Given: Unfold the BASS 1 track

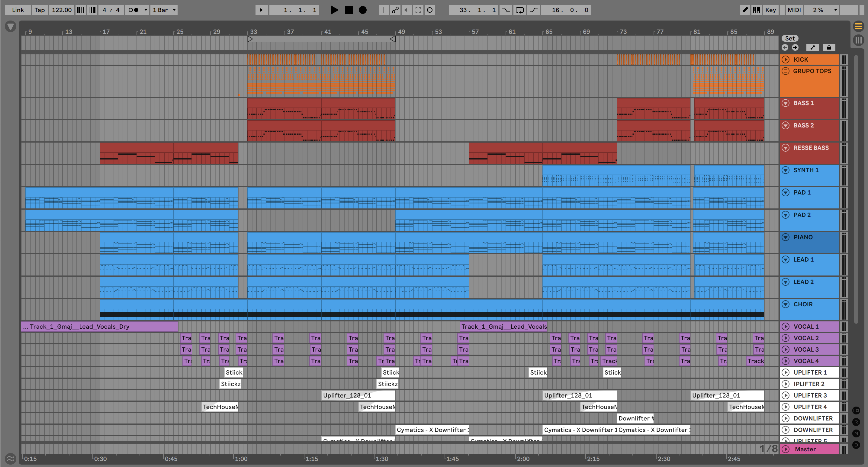Looking at the screenshot, I should click(786, 103).
